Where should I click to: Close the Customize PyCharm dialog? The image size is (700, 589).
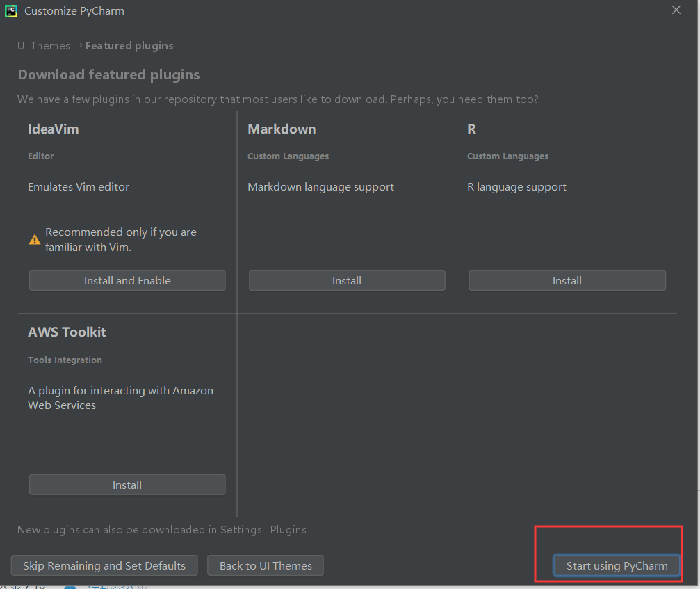point(676,10)
